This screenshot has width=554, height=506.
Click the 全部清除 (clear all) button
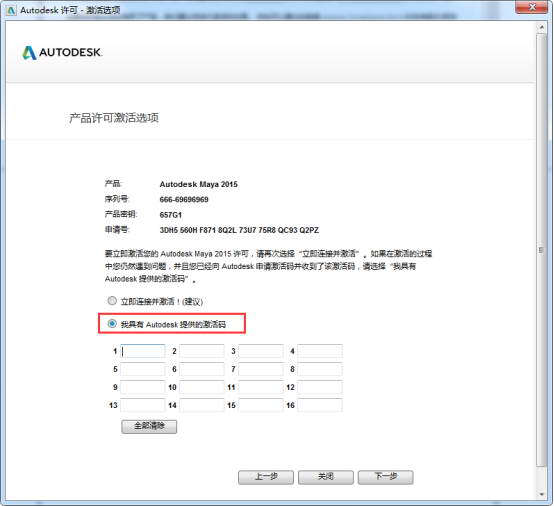(149, 426)
